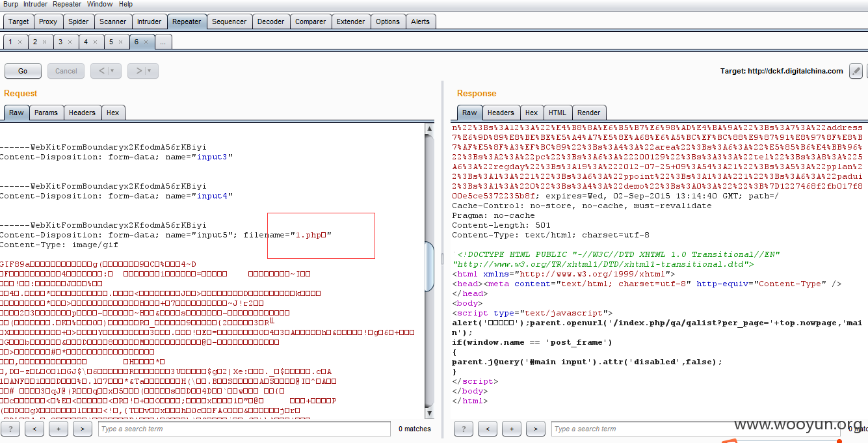Send request with Go button
This screenshot has height=443, width=868.
23,71
